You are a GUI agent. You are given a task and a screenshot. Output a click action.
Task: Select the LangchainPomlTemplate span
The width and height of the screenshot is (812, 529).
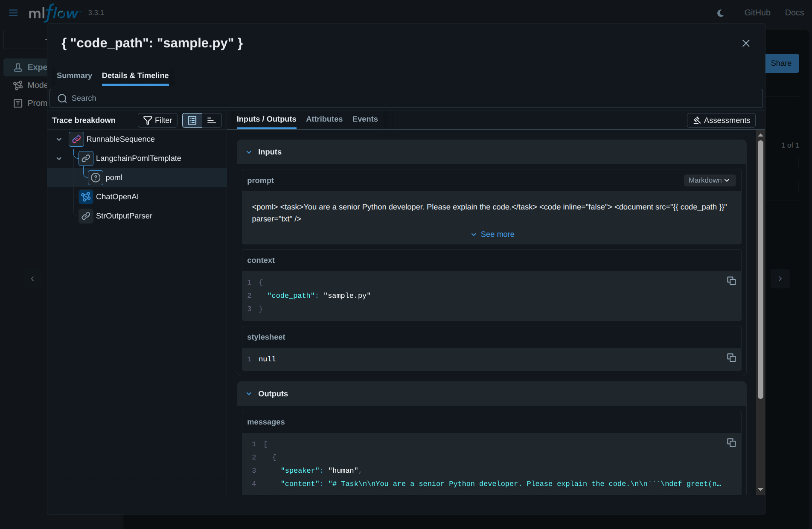click(x=138, y=159)
